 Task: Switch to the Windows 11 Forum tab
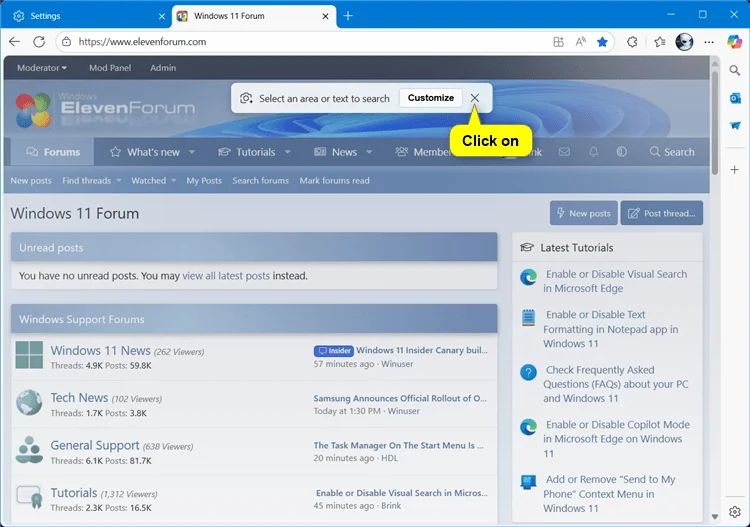pos(254,16)
